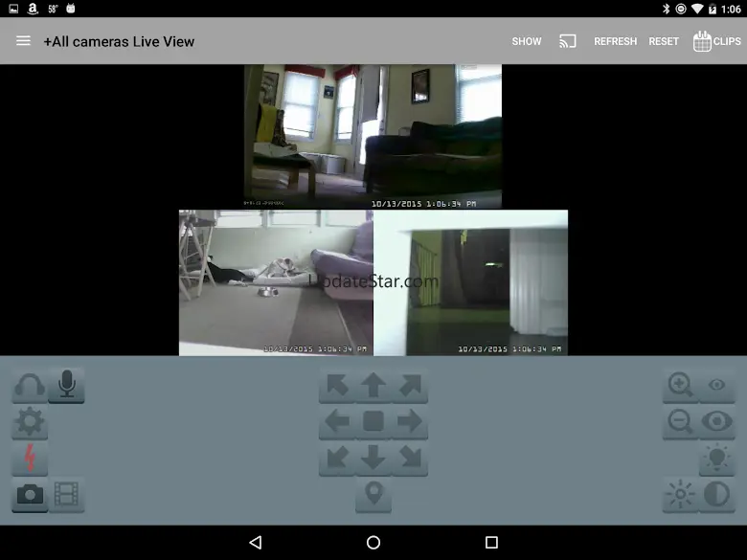Open camera settings gear
The width and height of the screenshot is (747, 560).
(x=30, y=422)
